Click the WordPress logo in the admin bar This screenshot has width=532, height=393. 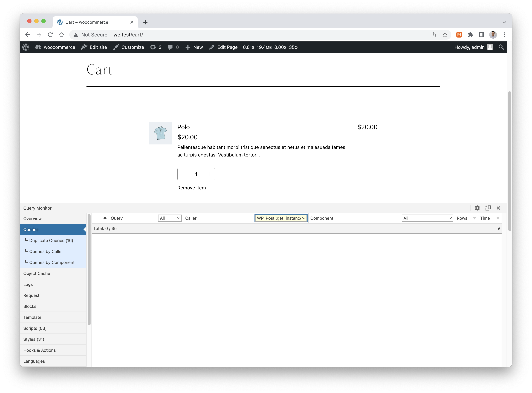pos(26,47)
